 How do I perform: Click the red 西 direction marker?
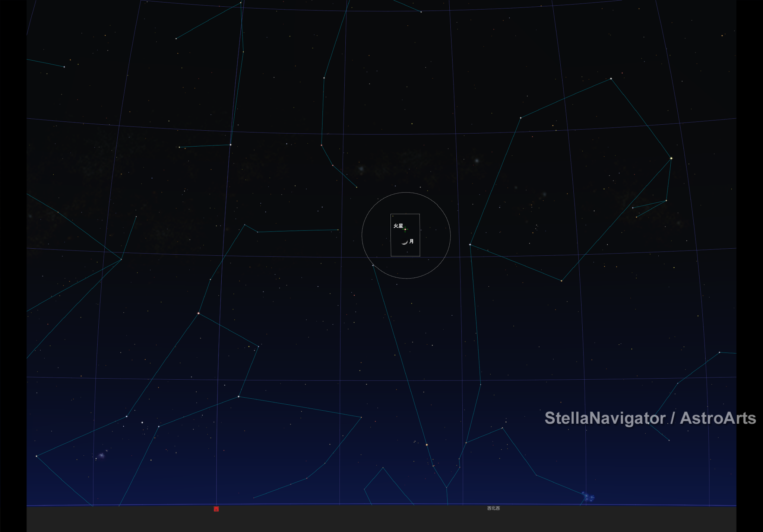[216, 509]
